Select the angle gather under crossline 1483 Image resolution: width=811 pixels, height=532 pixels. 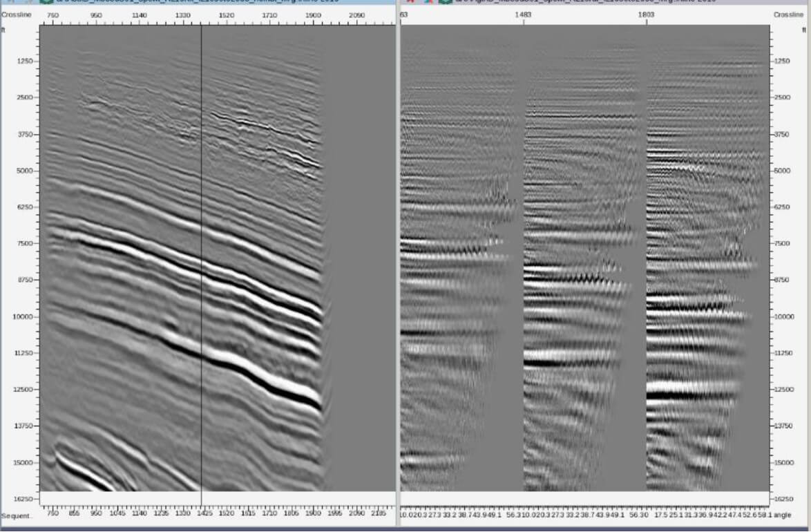(580, 258)
